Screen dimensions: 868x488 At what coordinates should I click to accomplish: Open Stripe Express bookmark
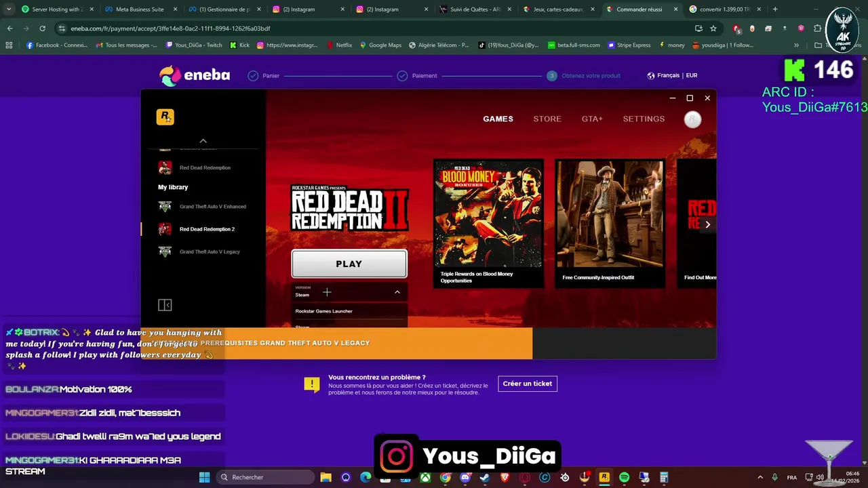coord(629,45)
